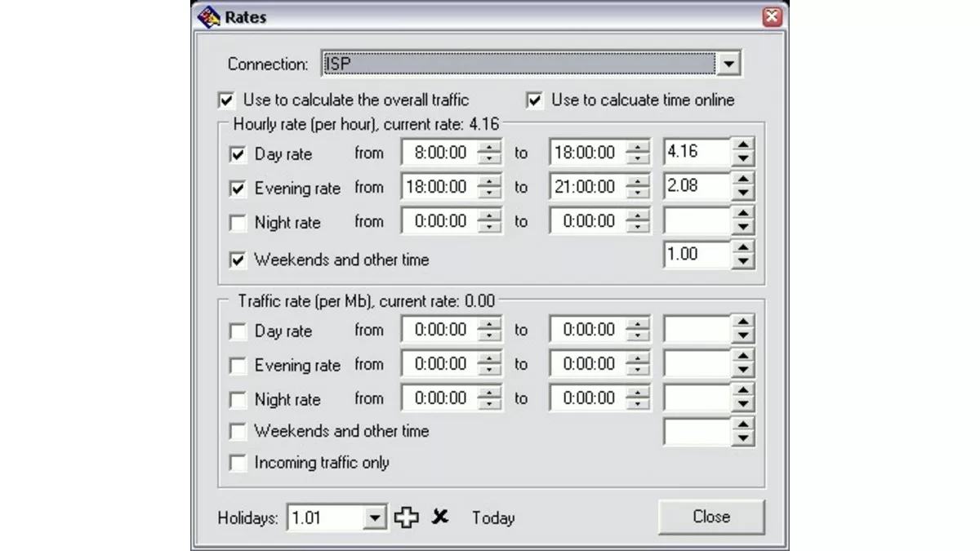Decrease the hourly Evening rate end time
This screenshot has height=551, width=980.
[x=638, y=193]
